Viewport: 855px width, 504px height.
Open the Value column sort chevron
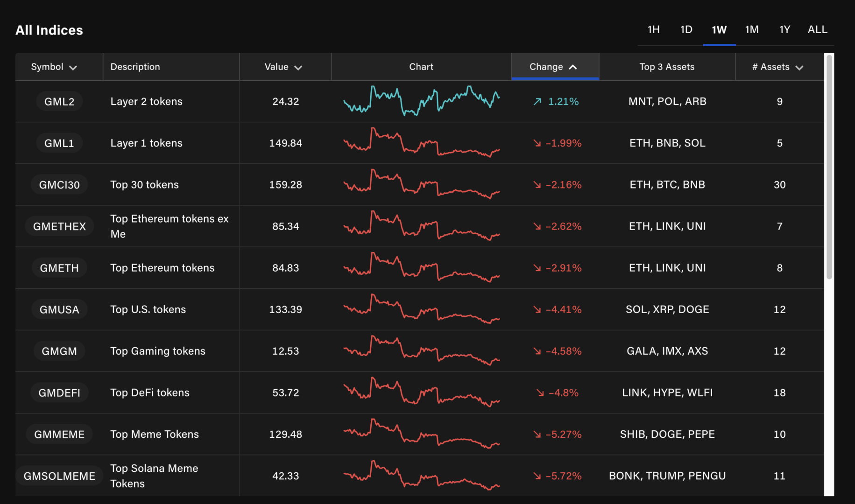pyautogui.click(x=298, y=67)
